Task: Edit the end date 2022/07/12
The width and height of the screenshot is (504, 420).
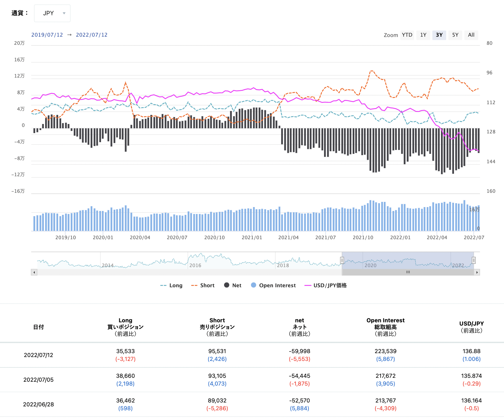Action: click(x=92, y=35)
